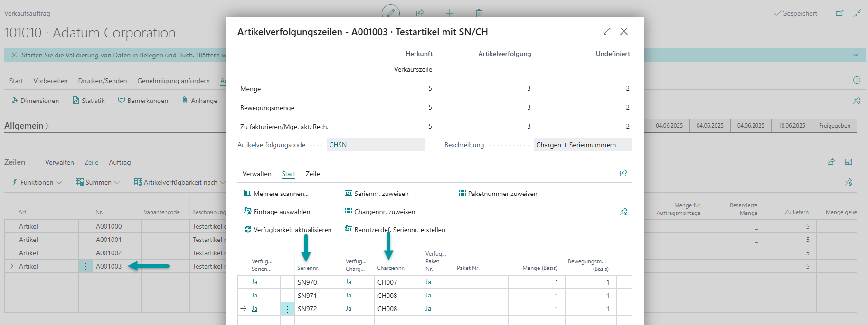
Task: Click Ja link in SN970 Verfüg. Serien column
Action: click(255, 282)
